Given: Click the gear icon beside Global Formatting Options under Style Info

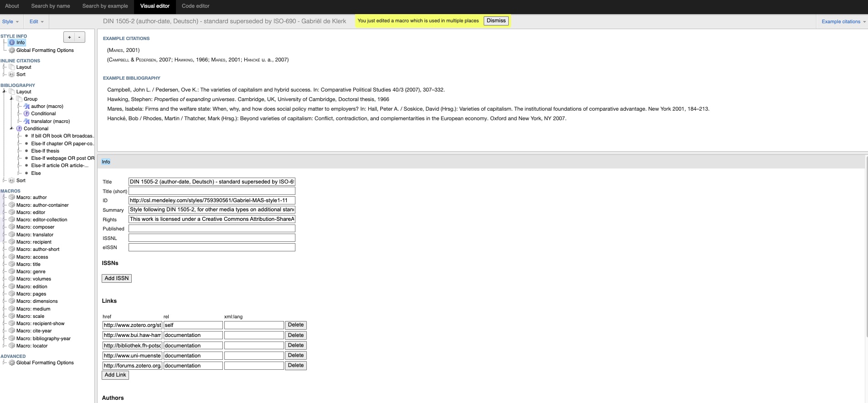Looking at the screenshot, I should pos(12,51).
